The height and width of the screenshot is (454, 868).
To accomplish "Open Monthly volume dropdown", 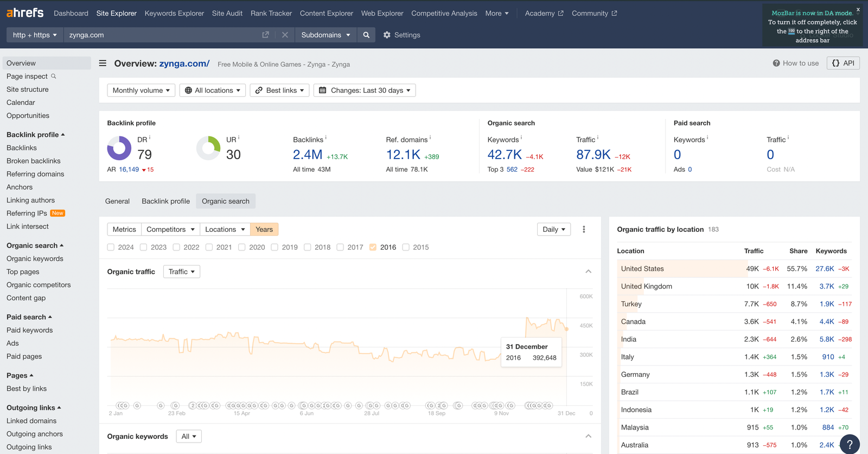I will tap(141, 90).
